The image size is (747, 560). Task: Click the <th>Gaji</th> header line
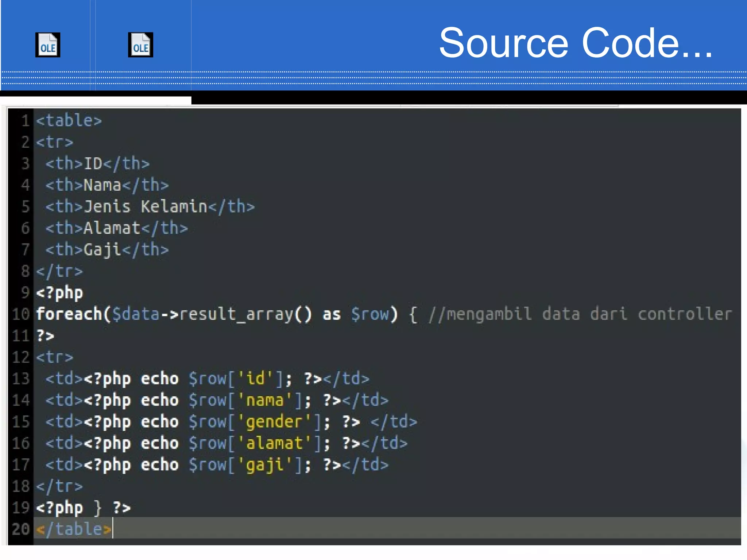[x=107, y=250]
